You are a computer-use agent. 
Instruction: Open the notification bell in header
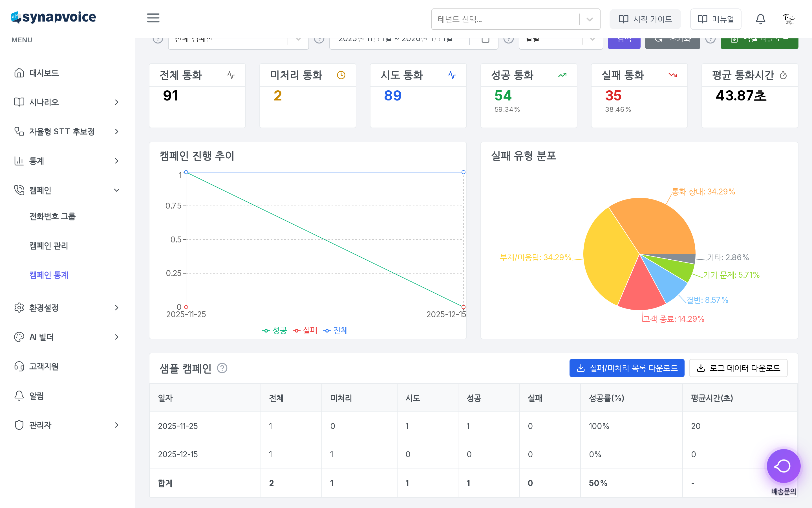click(760, 19)
